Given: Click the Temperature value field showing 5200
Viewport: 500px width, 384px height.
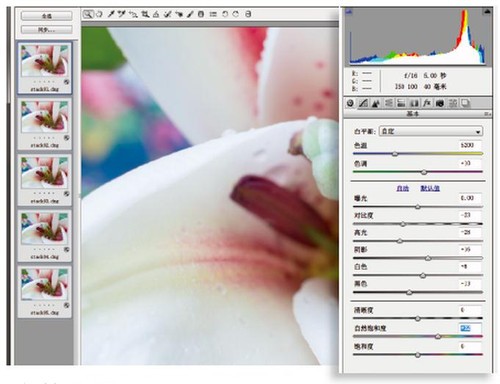Looking at the screenshot, I should (470, 145).
